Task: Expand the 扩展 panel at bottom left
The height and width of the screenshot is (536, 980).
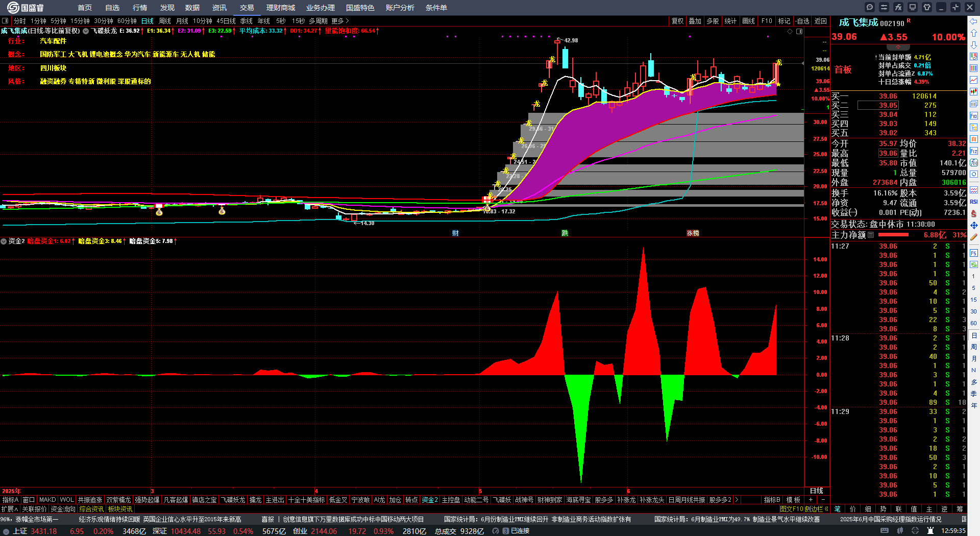Action: pos(10,509)
